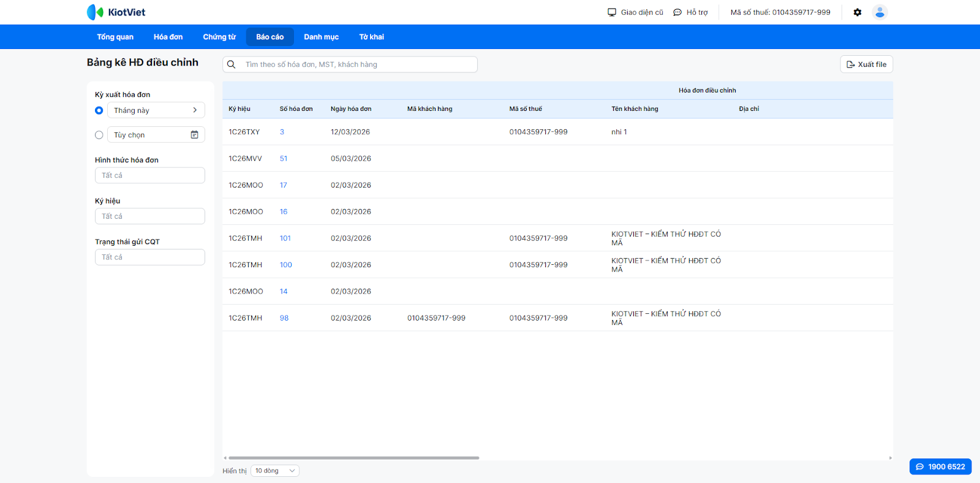Click the search magnifier icon
Image resolution: width=980 pixels, height=483 pixels.
(232, 64)
